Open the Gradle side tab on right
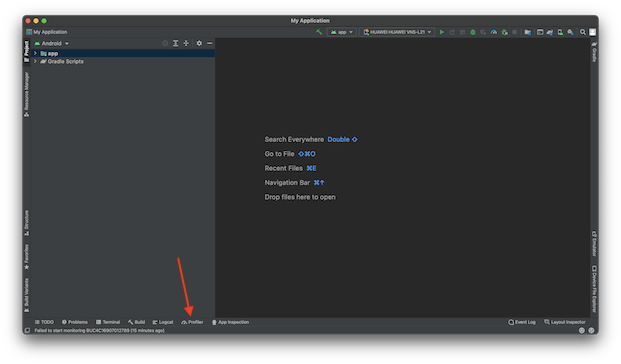The width and height of the screenshot is (621, 364). click(594, 52)
